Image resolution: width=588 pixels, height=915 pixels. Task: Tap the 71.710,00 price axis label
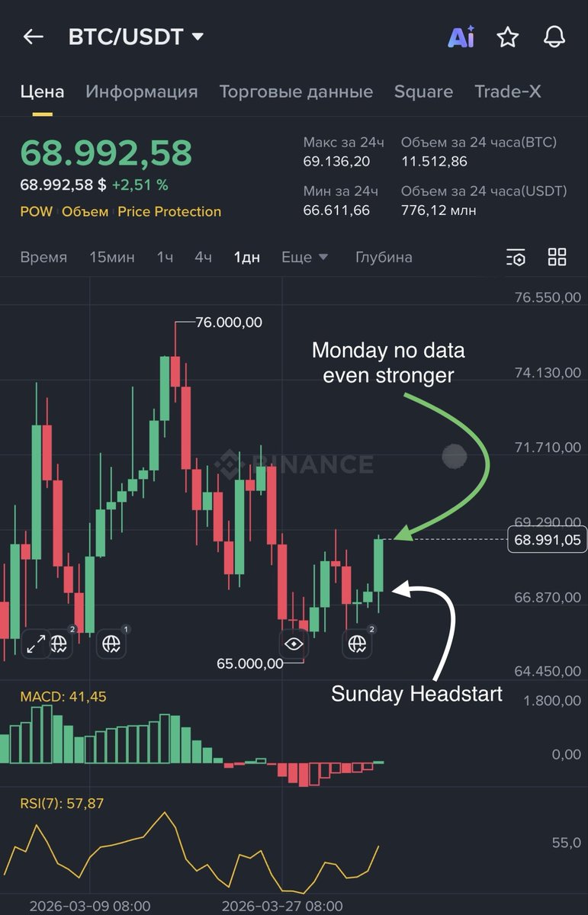[x=548, y=447]
